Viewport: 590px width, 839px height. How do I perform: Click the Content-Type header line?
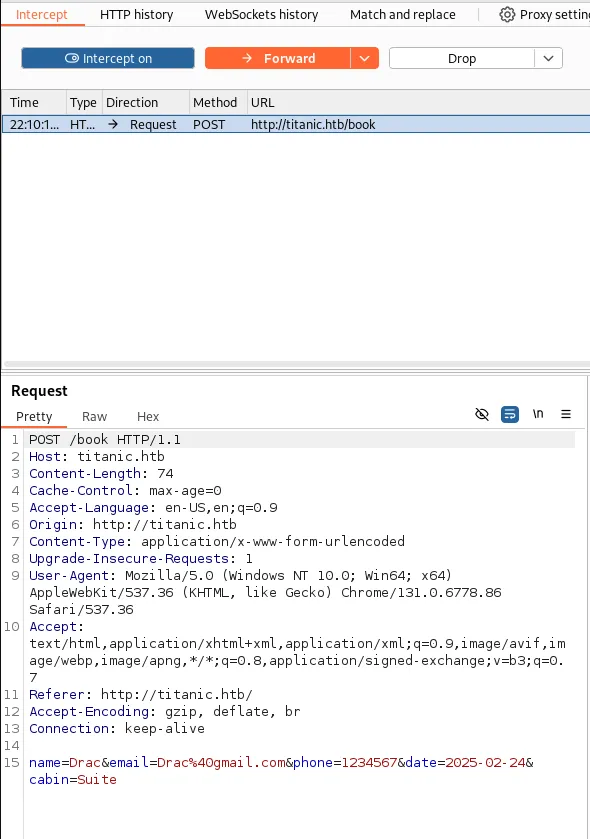pyautogui.click(x=217, y=541)
